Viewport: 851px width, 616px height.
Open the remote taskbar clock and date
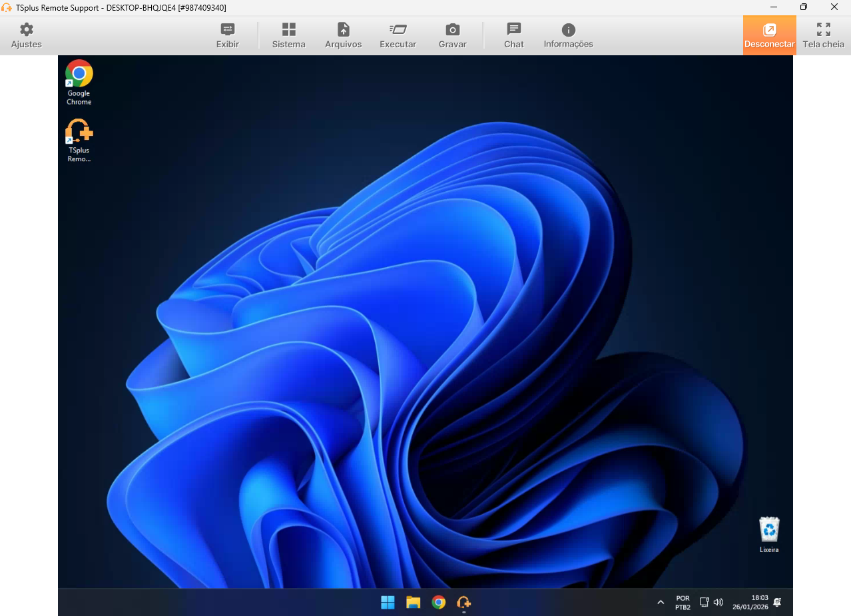click(x=750, y=603)
